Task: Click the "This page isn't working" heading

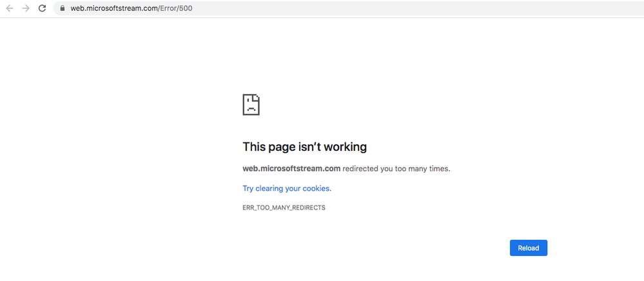Action: (304, 147)
